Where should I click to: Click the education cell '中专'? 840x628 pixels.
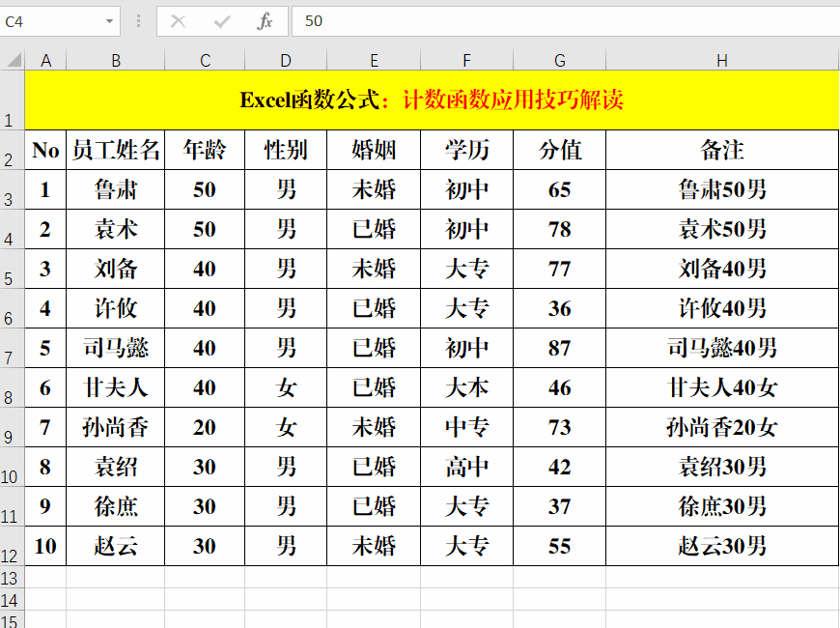tap(466, 427)
